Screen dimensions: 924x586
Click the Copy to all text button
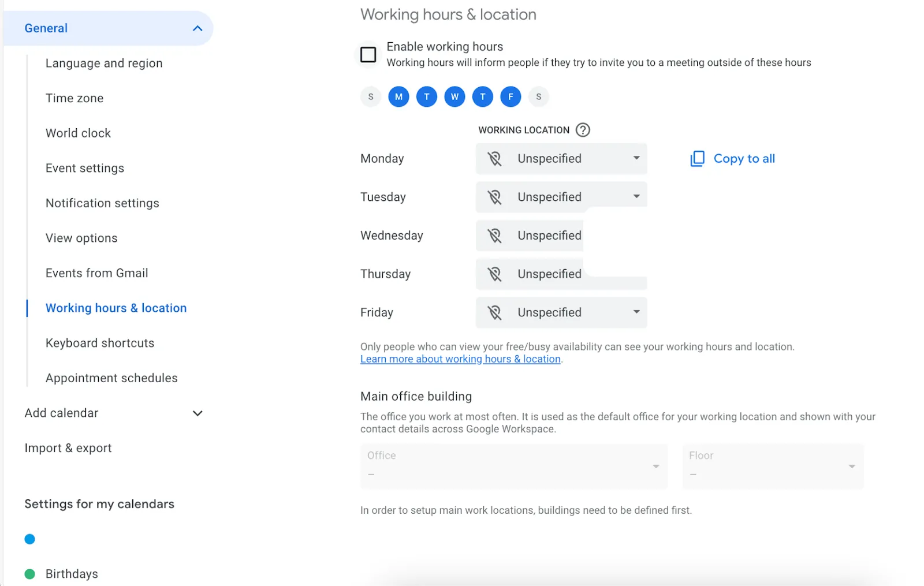point(744,159)
